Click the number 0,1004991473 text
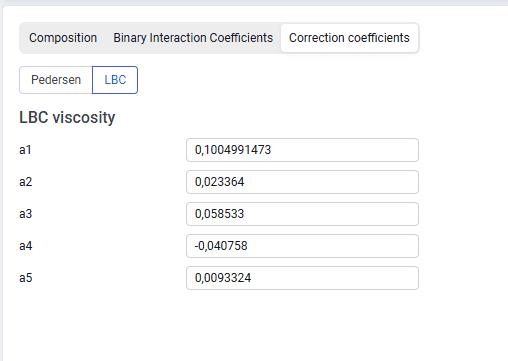The image size is (508, 361). tap(233, 150)
